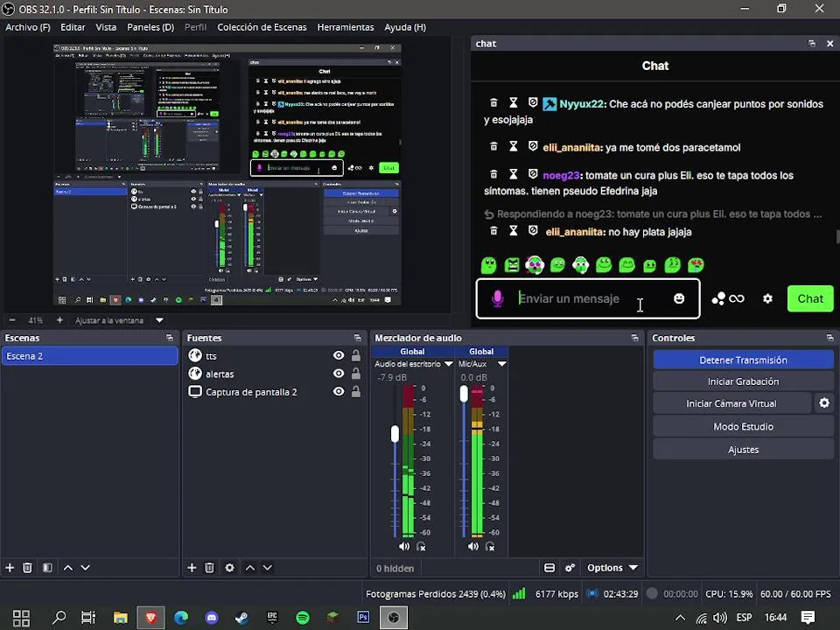Toggle monitoring headphone icon for Audio del escritorio

coord(421,546)
